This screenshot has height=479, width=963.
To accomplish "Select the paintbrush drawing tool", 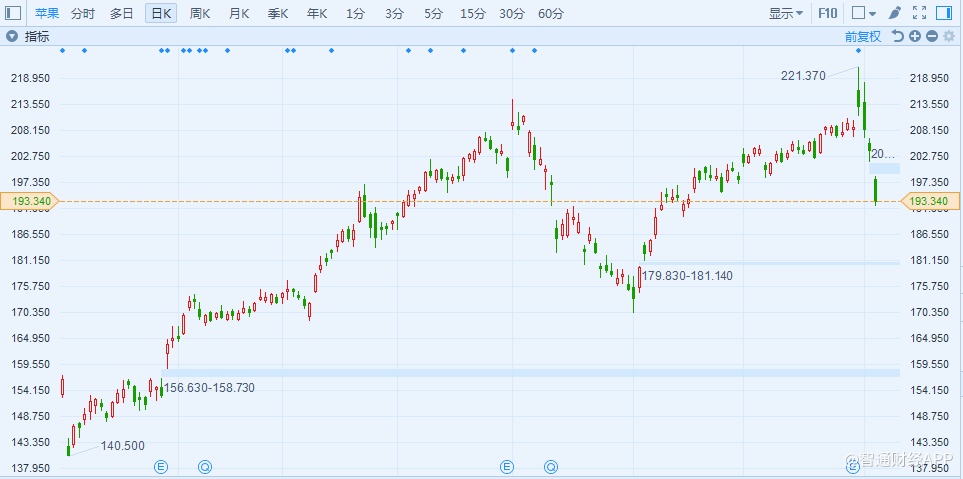I will point(894,13).
